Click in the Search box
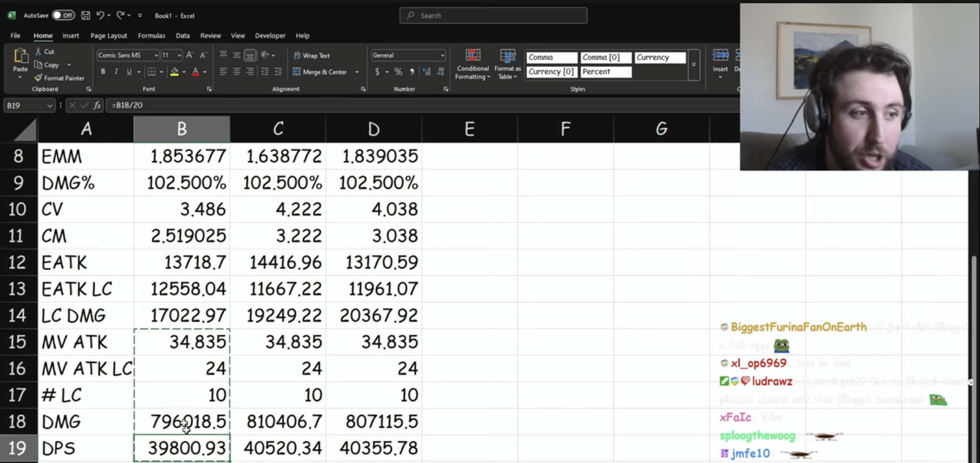The height and width of the screenshot is (463, 980). [x=493, y=16]
